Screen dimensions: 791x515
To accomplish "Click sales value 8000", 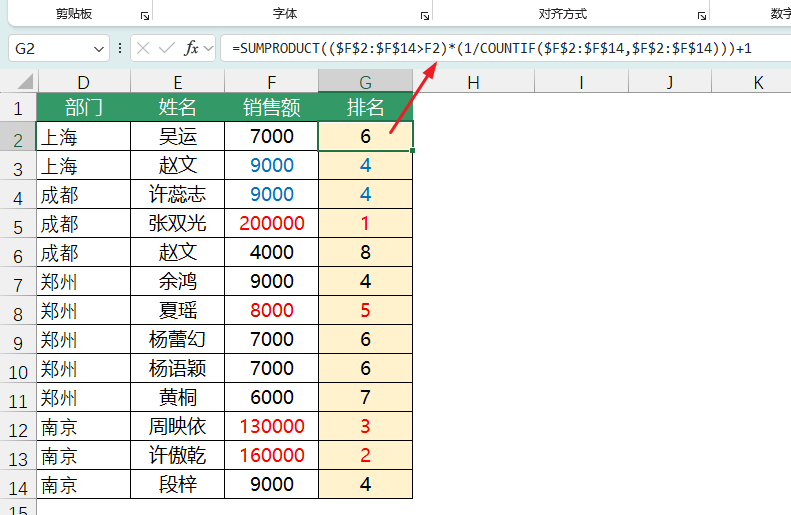I will tap(271, 310).
